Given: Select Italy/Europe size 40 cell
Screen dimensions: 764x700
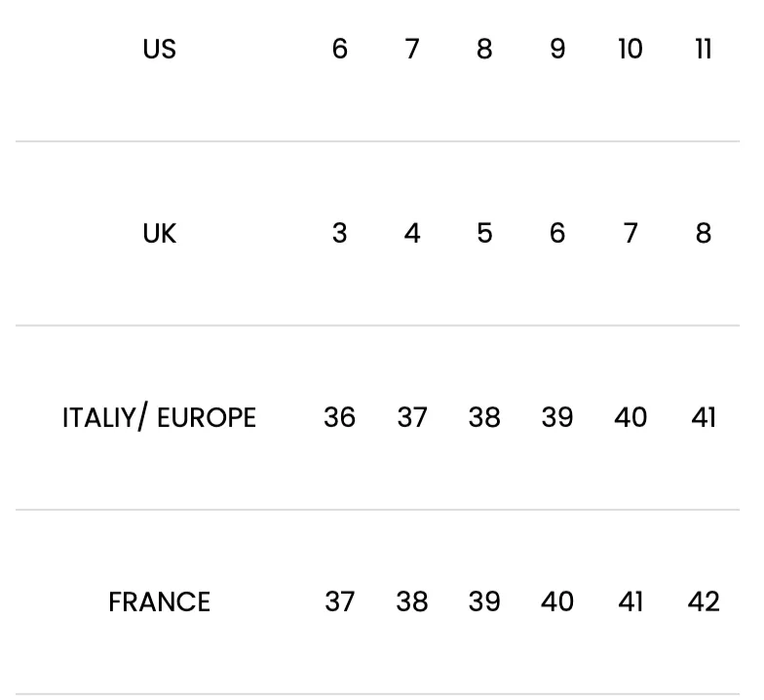Looking at the screenshot, I should pyautogui.click(x=630, y=417).
